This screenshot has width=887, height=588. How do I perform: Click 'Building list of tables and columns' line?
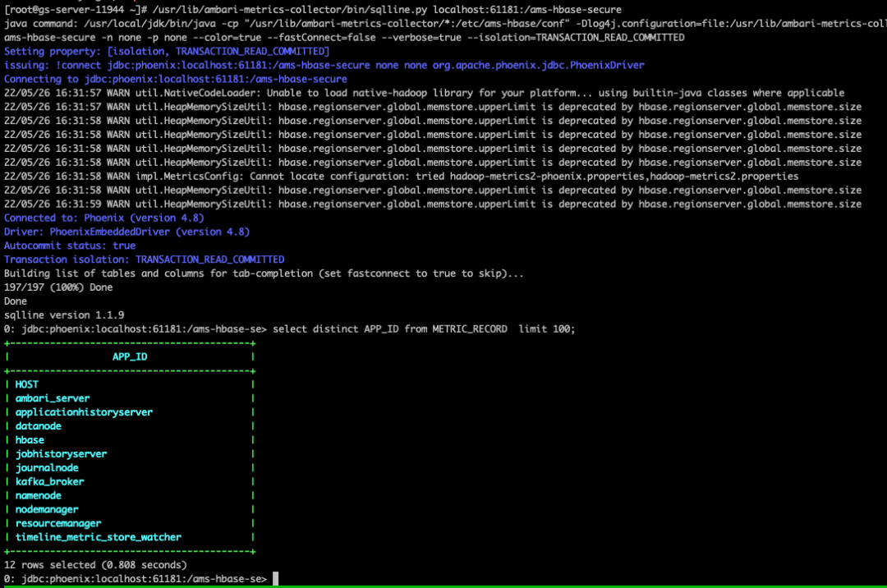[264, 273]
